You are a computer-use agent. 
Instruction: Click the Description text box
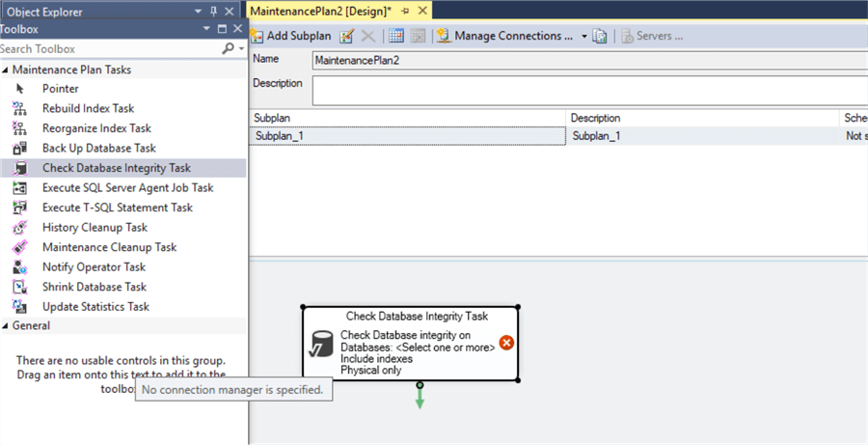pos(589,91)
